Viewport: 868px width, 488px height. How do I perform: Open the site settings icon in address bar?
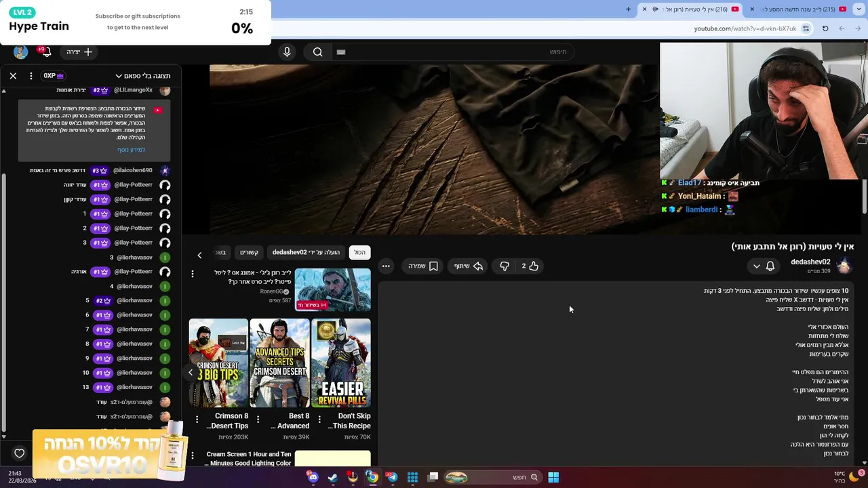pos(806,28)
